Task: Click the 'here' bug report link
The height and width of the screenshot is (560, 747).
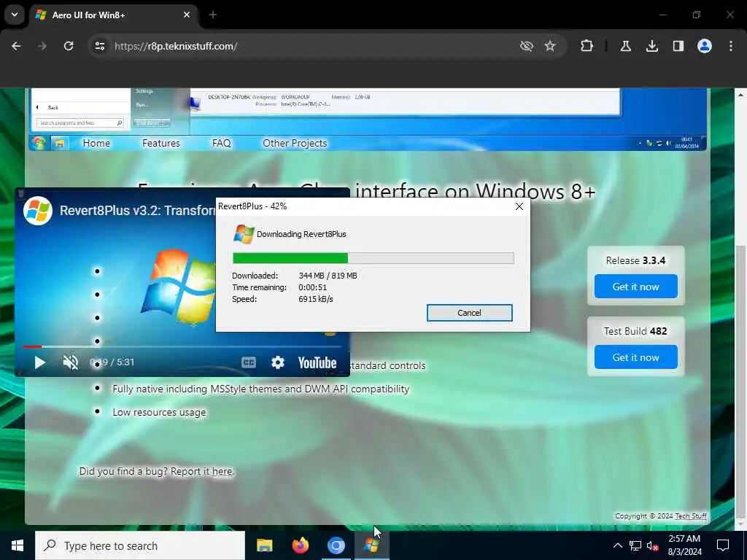Action: coord(222,472)
